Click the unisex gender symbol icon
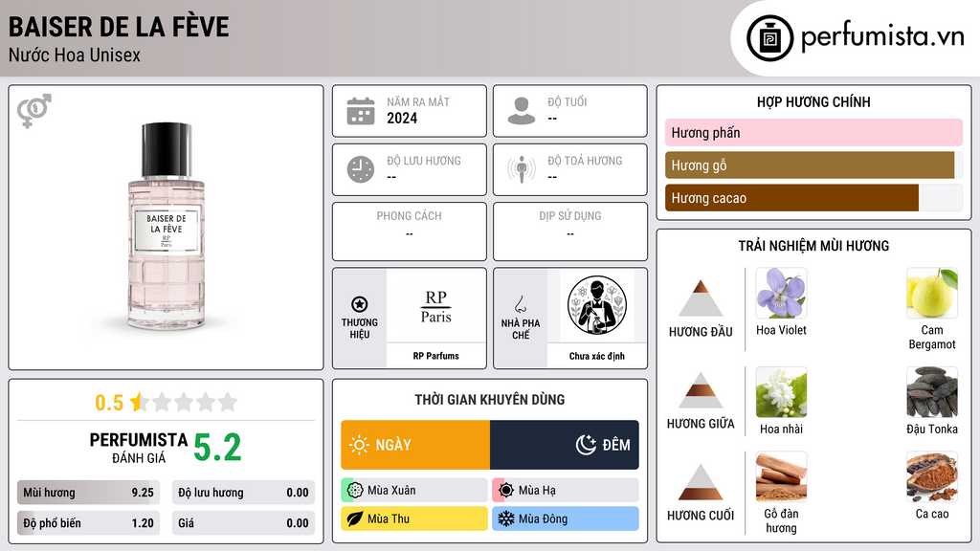The width and height of the screenshot is (980, 551). point(34,111)
